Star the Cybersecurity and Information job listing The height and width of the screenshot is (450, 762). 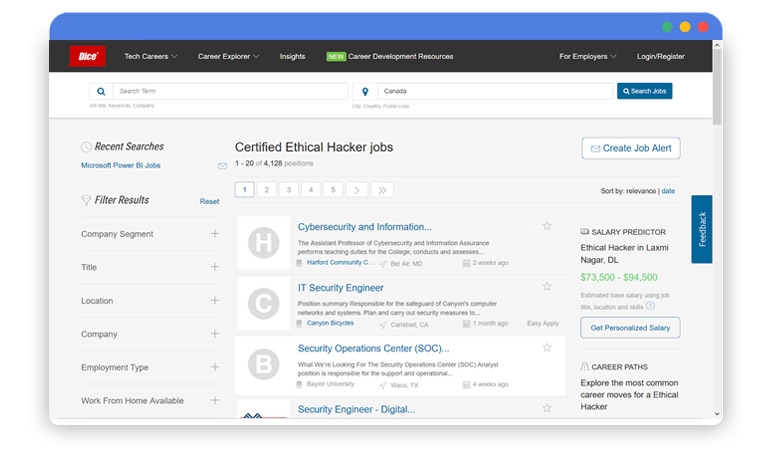click(547, 226)
